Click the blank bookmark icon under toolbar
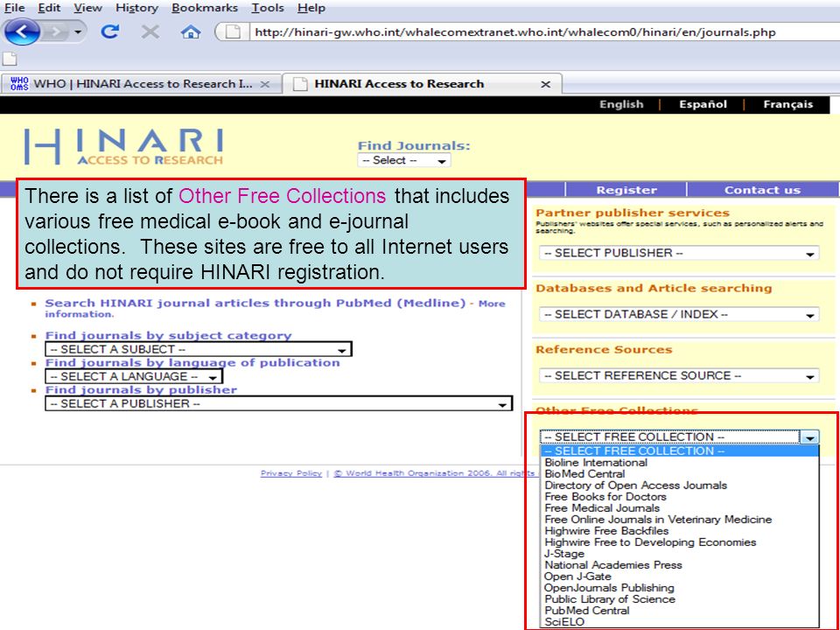The width and height of the screenshot is (840, 630). point(10,59)
